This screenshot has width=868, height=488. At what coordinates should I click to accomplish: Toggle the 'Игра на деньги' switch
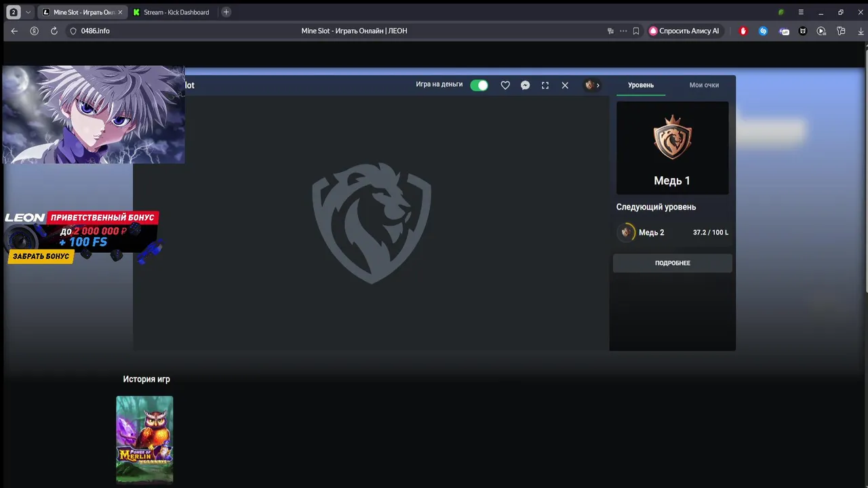click(479, 85)
